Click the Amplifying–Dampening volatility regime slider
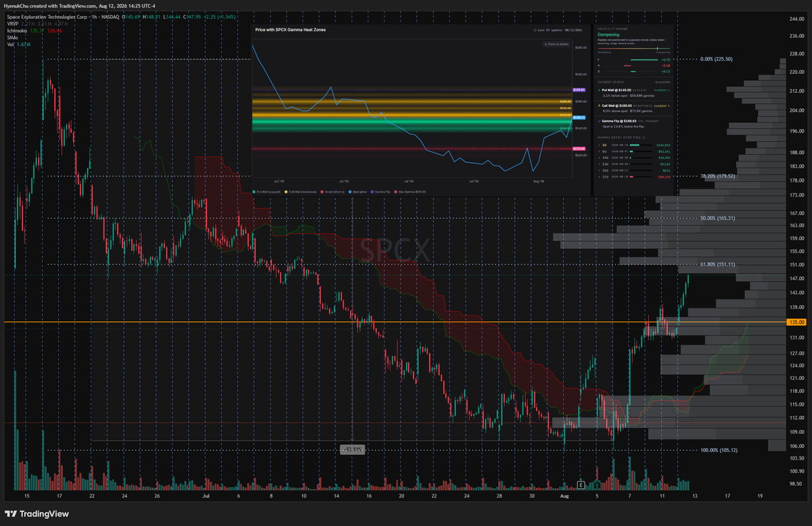 634,49
